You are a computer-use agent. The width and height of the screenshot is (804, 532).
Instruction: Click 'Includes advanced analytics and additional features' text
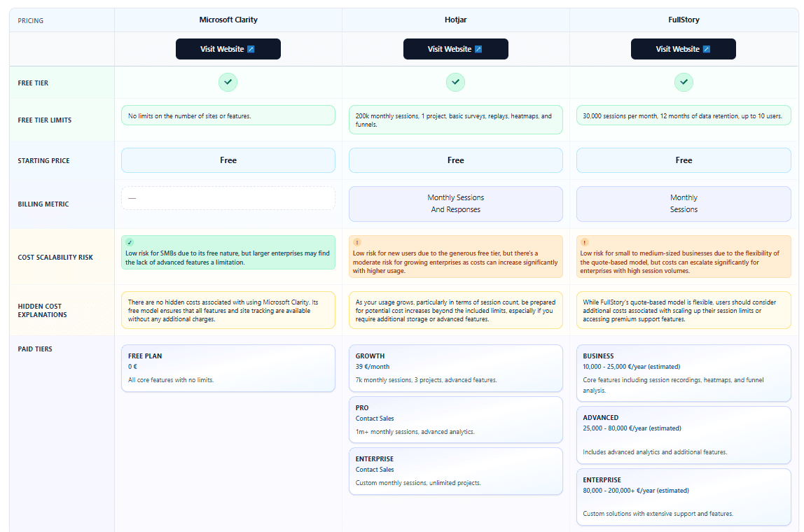tap(655, 453)
